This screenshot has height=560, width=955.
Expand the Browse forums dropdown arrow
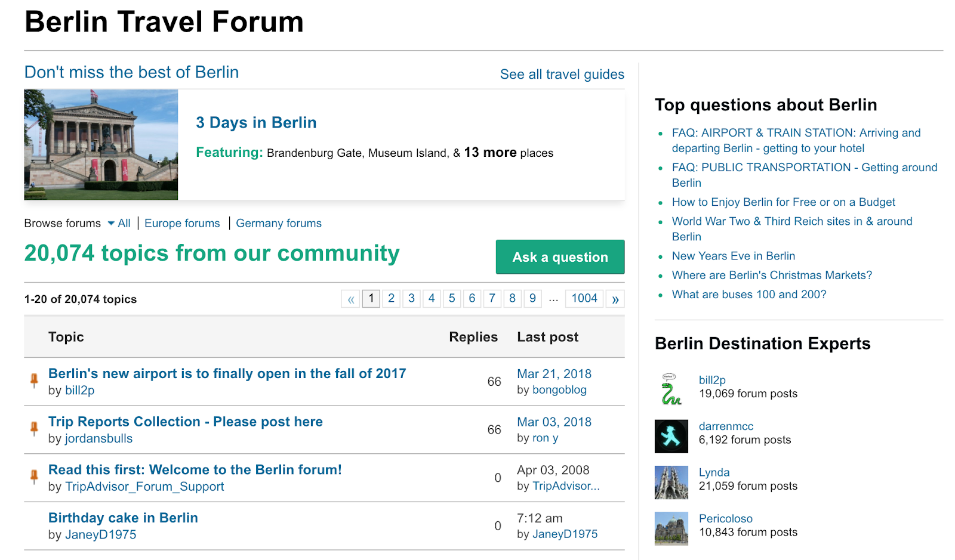tap(111, 224)
